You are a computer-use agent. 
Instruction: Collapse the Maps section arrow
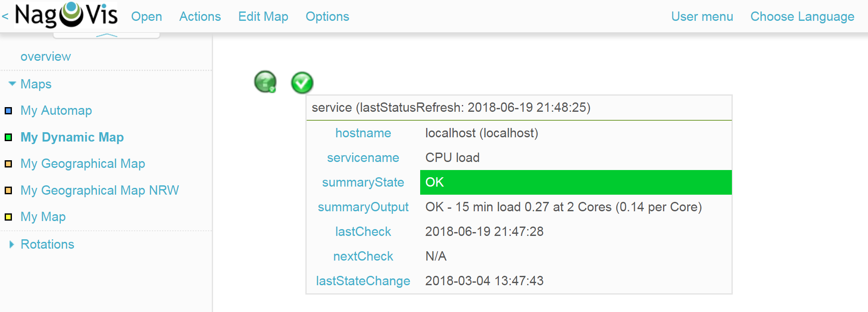(x=12, y=84)
